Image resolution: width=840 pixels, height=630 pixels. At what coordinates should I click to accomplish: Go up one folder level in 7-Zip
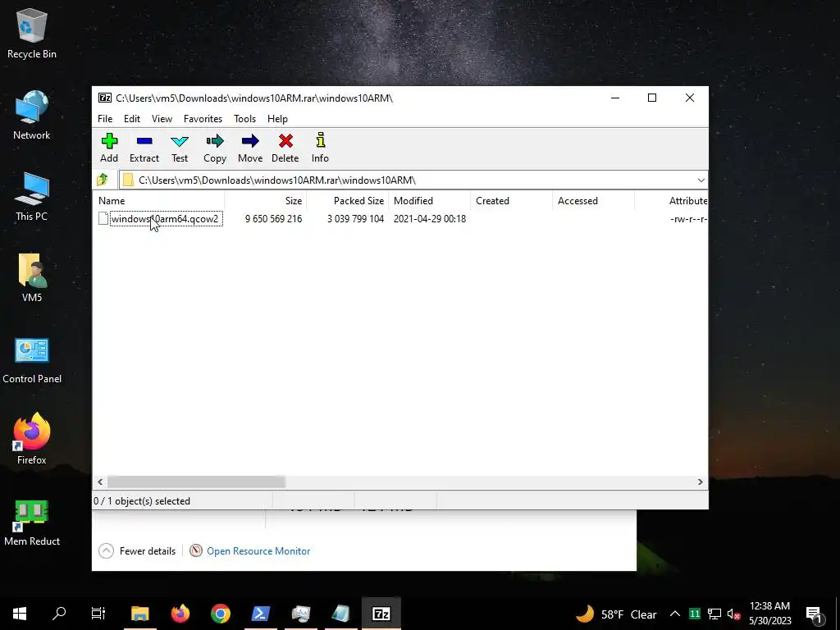pyautogui.click(x=103, y=180)
